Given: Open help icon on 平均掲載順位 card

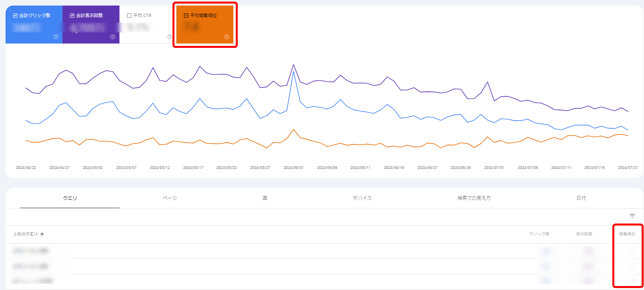Looking at the screenshot, I should (227, 37).
